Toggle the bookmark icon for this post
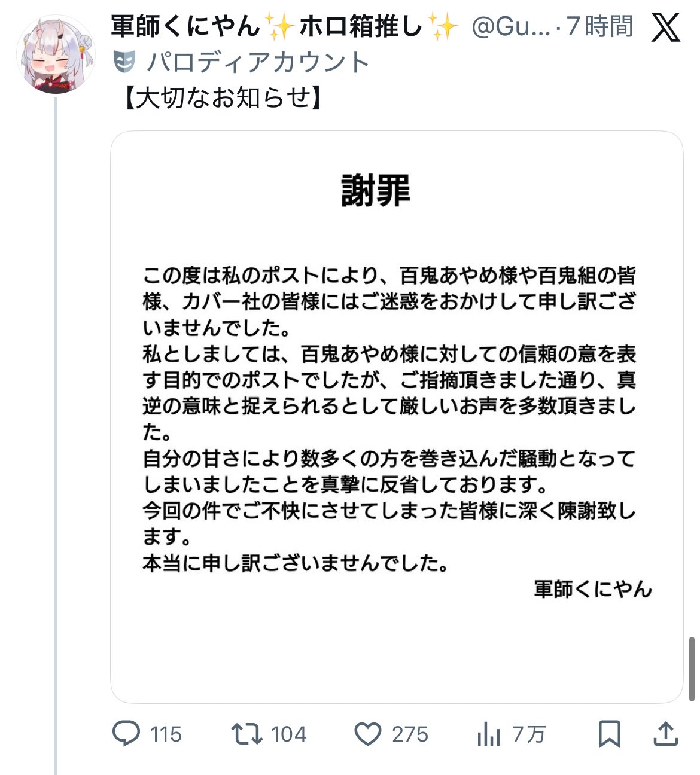700x775 pixels. click(x=610, y=734)
